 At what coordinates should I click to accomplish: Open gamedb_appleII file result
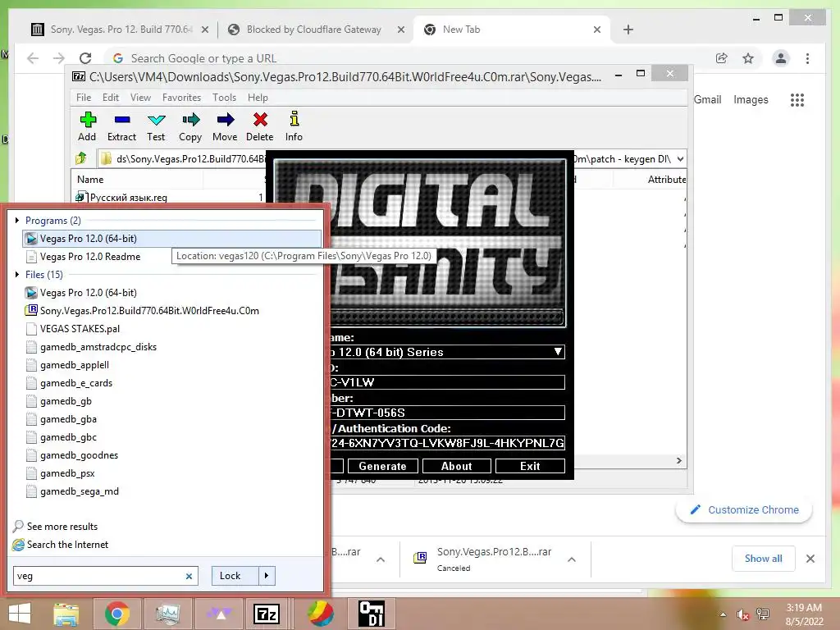coord(75,365)
